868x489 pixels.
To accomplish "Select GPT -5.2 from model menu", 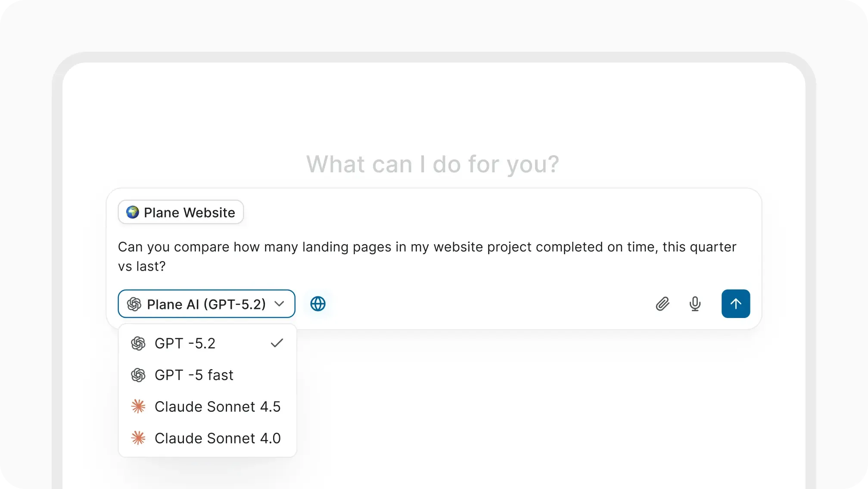I will point(185,343).
